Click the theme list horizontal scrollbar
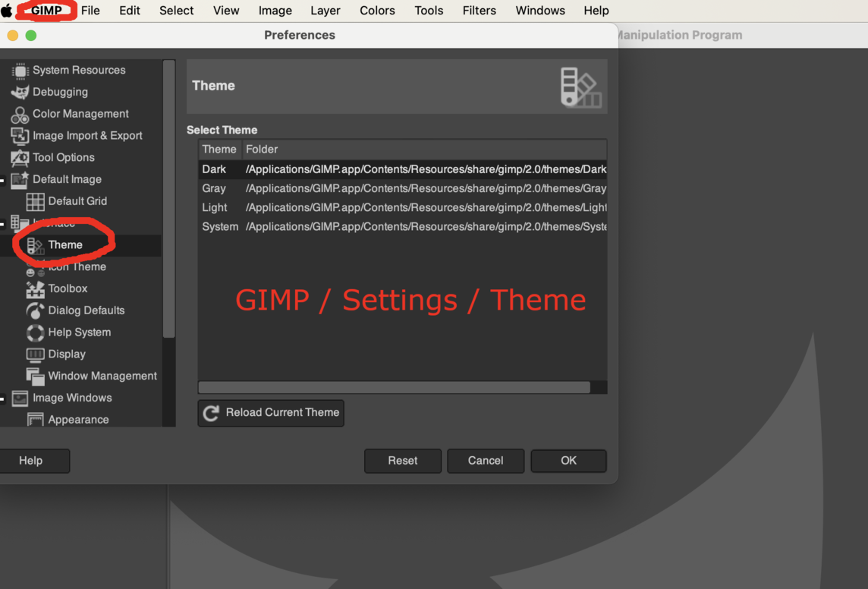This screenshot has width=868, height=589. pyautogui.click(x=394, y=387)
